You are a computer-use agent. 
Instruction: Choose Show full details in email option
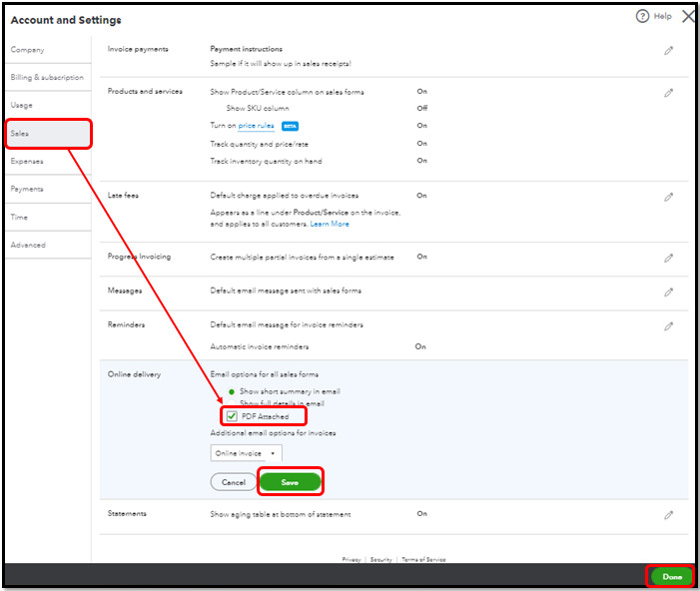(231, 403)
